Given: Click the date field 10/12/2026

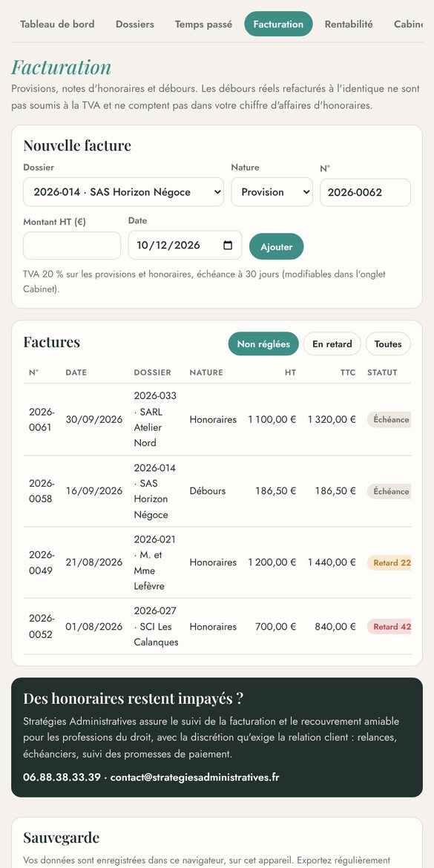Looking at the screenshot, I should (185, 246).
